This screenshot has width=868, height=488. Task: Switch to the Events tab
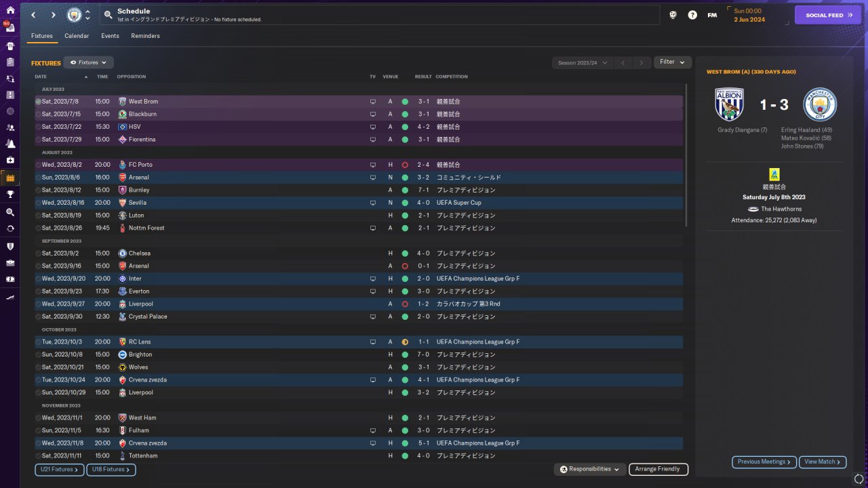110,36
